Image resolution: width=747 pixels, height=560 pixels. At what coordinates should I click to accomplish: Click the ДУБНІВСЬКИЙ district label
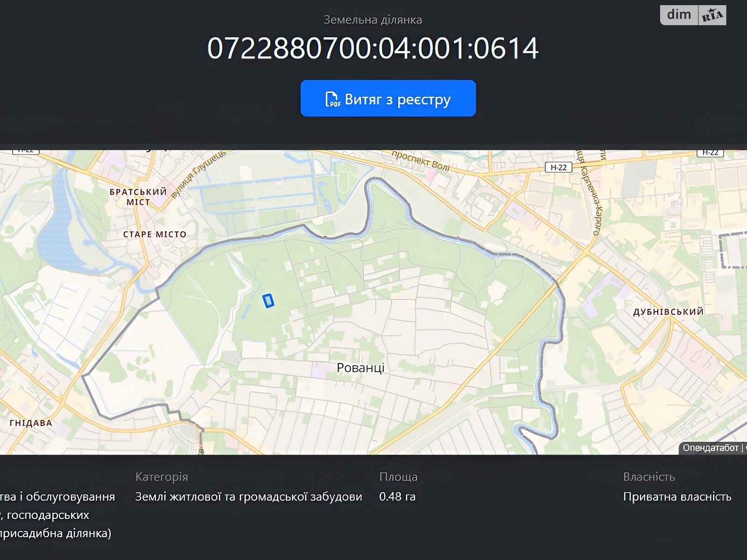pos(668,312)
